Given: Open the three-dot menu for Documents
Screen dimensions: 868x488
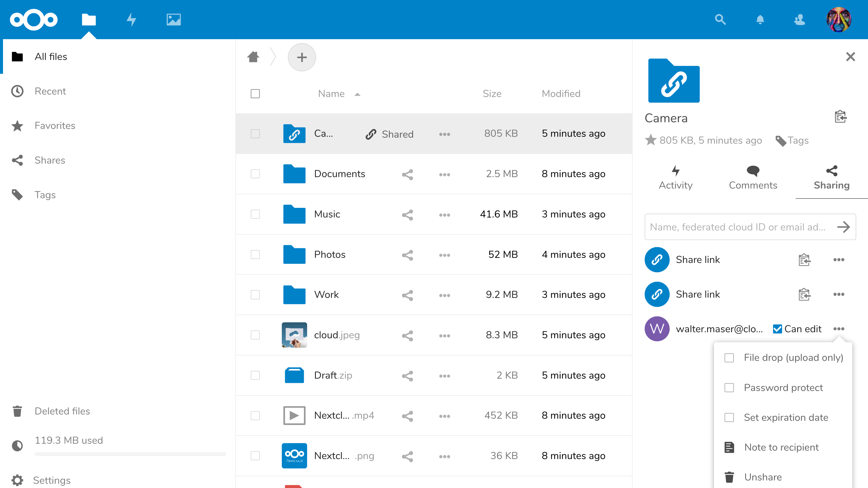Looking at the screenshot, I should pyautogui.click(x=445, y=174).
